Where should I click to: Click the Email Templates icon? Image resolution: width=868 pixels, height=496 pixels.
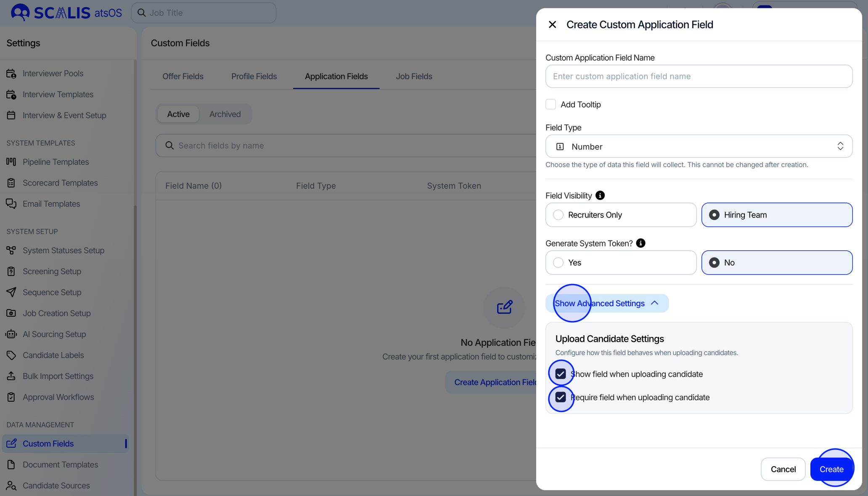click(11, 204)
